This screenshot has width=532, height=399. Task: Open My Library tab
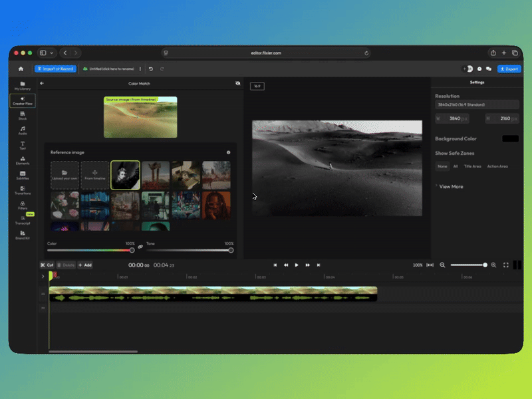pos(23,85)
